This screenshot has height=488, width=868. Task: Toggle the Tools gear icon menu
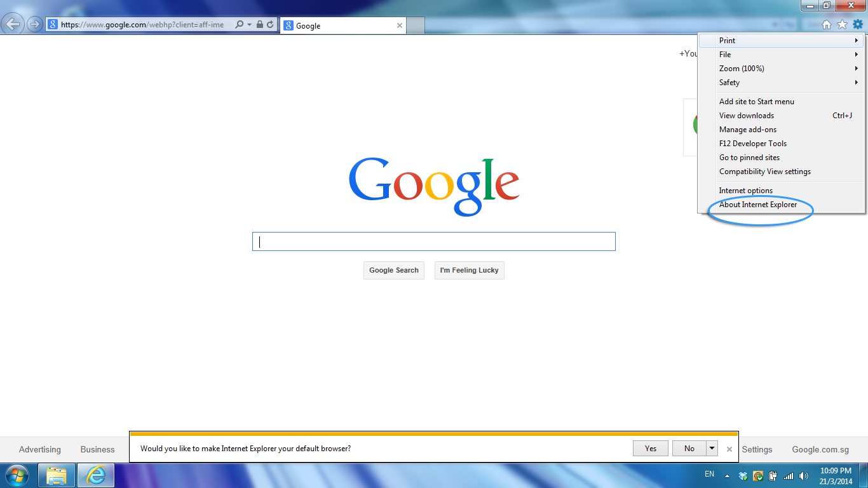coord(858,25)
